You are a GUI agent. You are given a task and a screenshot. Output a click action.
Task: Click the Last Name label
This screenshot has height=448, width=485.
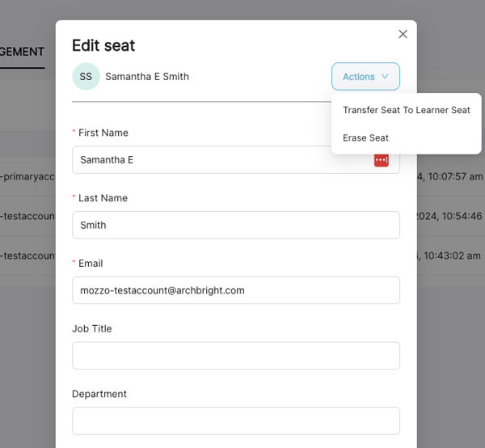[x=103, y=198]
